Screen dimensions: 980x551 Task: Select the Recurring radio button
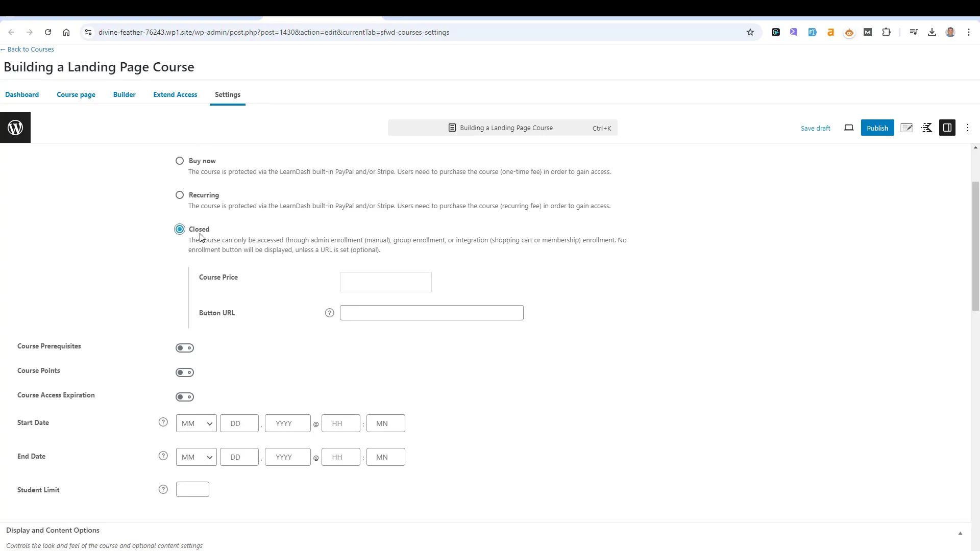pos(180,195)
